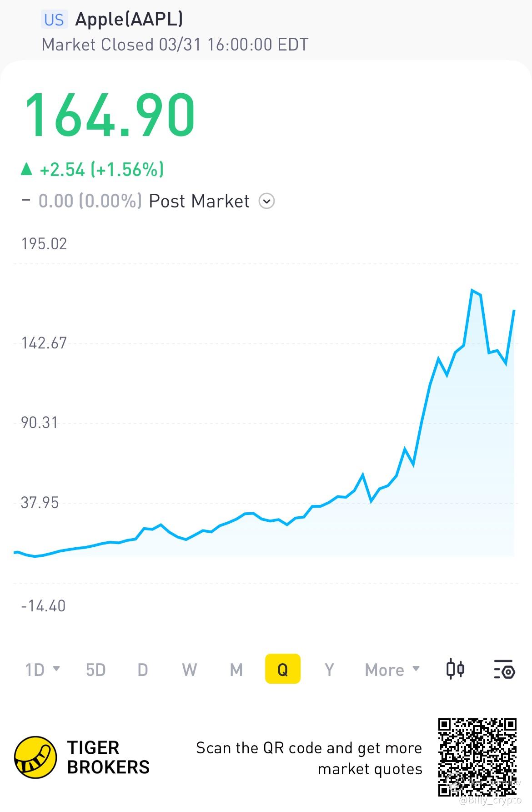Click the latest point on the price line
The image size is (532, 812).
514,311
